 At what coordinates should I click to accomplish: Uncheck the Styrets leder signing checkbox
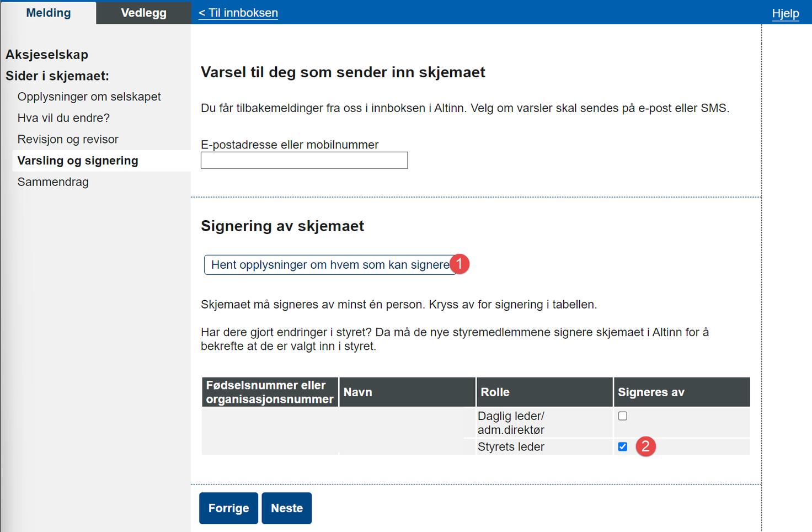point(623,447)
